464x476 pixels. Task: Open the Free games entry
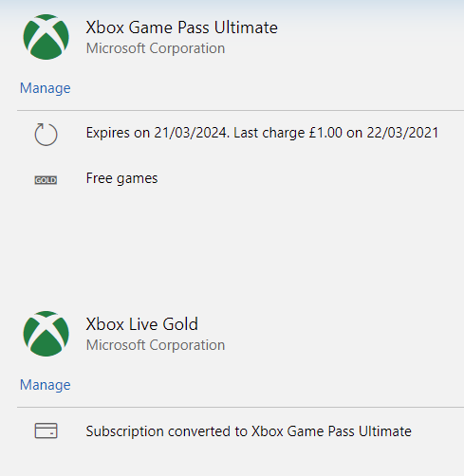point(121,178)
